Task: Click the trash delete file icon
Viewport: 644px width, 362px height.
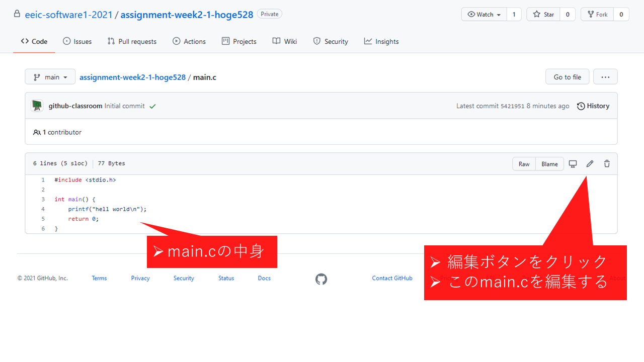Action: tap(607, 164)
